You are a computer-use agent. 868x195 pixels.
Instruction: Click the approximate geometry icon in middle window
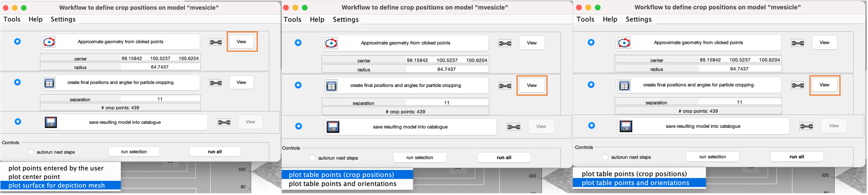(x=331, y=44)
